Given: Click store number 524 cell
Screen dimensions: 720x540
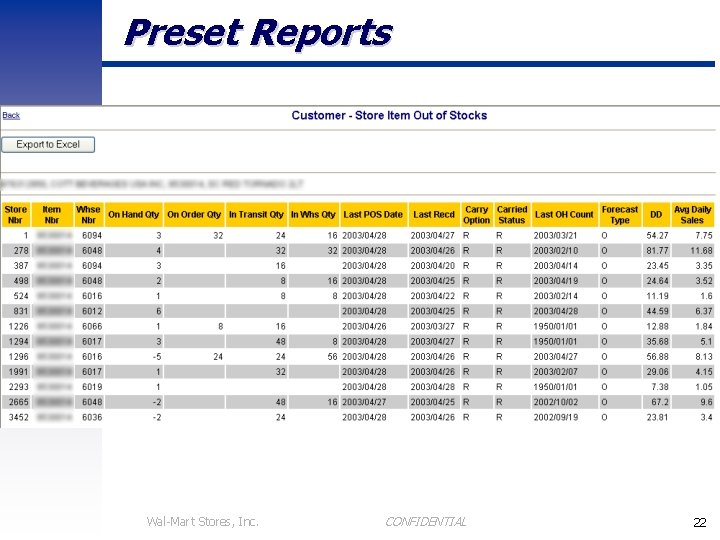Looking at the screenshot, I should pyautogui.click(x=16, y=296).
